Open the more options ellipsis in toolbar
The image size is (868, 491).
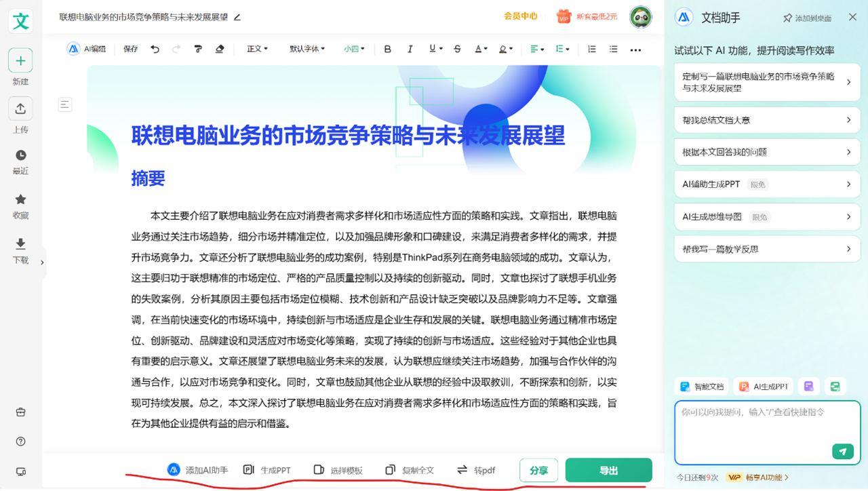pos(635,50)
